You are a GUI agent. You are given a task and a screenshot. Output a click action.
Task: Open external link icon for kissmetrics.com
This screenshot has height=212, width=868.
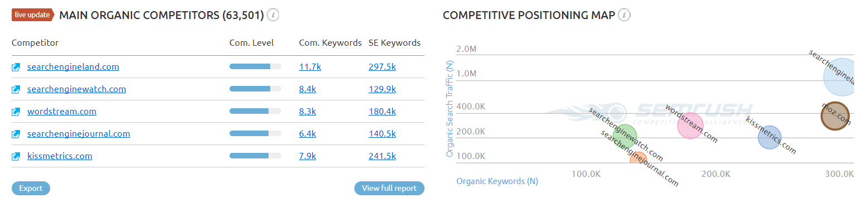click(16, 156)
